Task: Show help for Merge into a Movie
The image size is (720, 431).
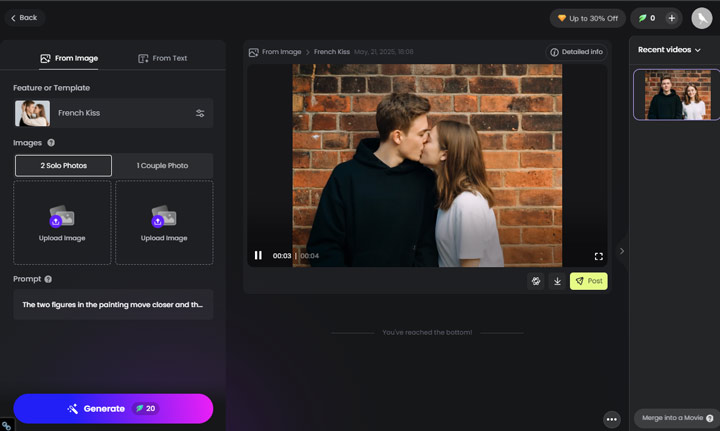Action: [x=710, y=418]
